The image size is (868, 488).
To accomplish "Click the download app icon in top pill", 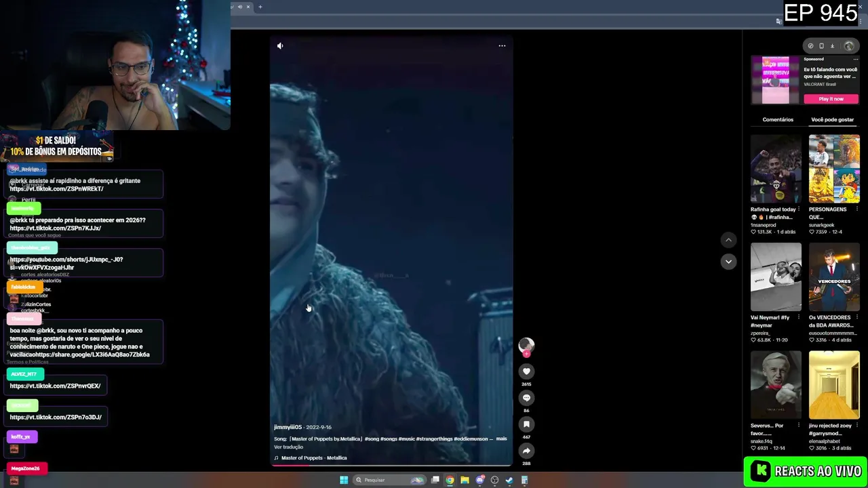I will (832, 46).
